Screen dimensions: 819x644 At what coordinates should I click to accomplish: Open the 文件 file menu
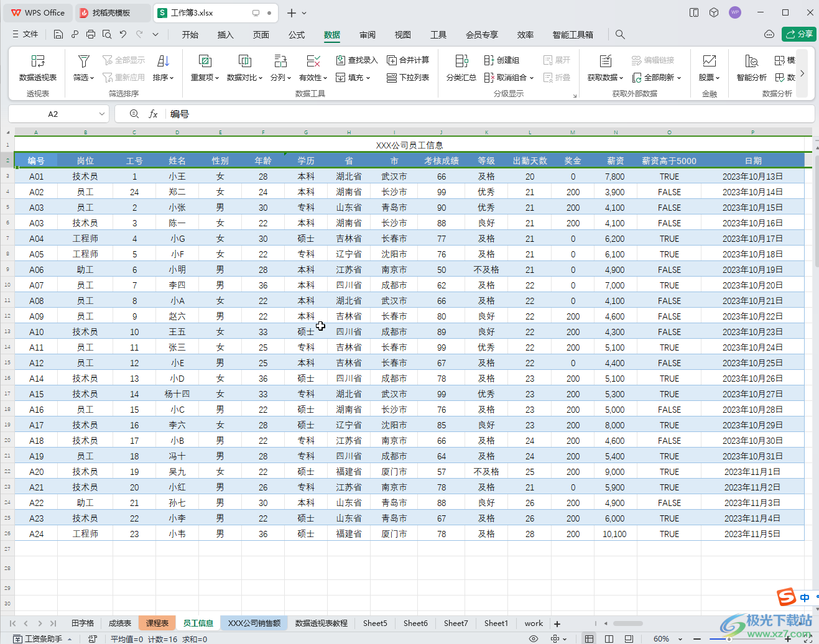click(25, 34)
